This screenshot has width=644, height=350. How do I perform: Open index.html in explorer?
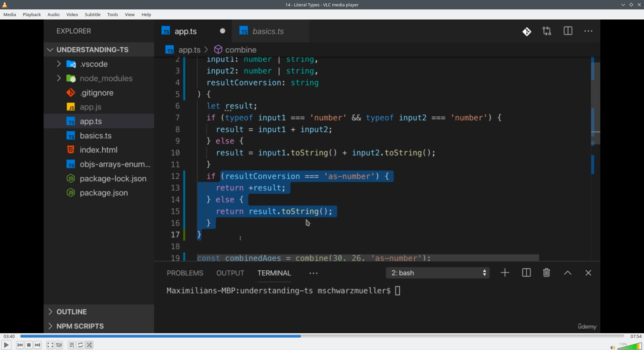(x=99, y=150)
